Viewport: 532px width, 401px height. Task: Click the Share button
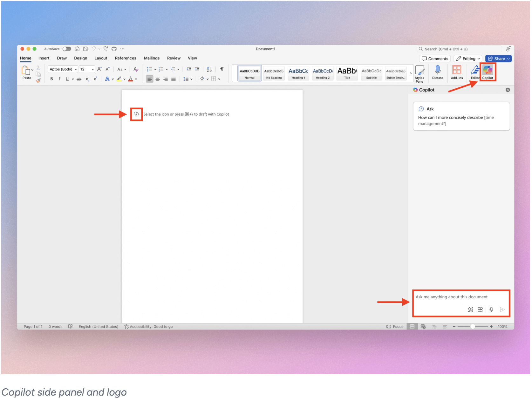pyautogui.click(x=498, y=58)
